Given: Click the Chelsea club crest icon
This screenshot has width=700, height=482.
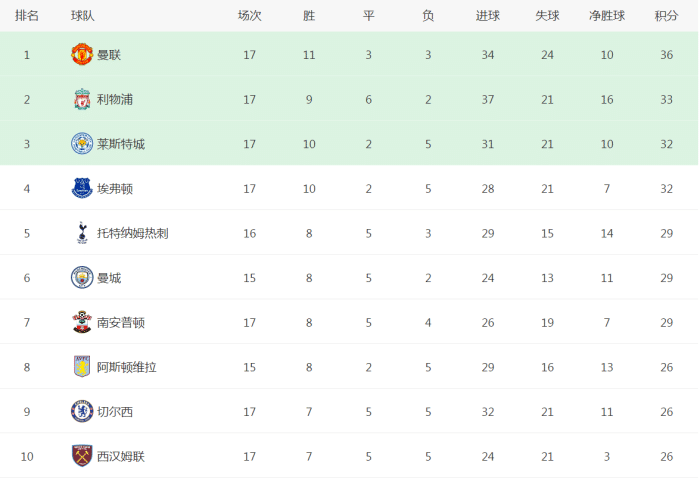Looking at the screenshot, I should point(82,411).
